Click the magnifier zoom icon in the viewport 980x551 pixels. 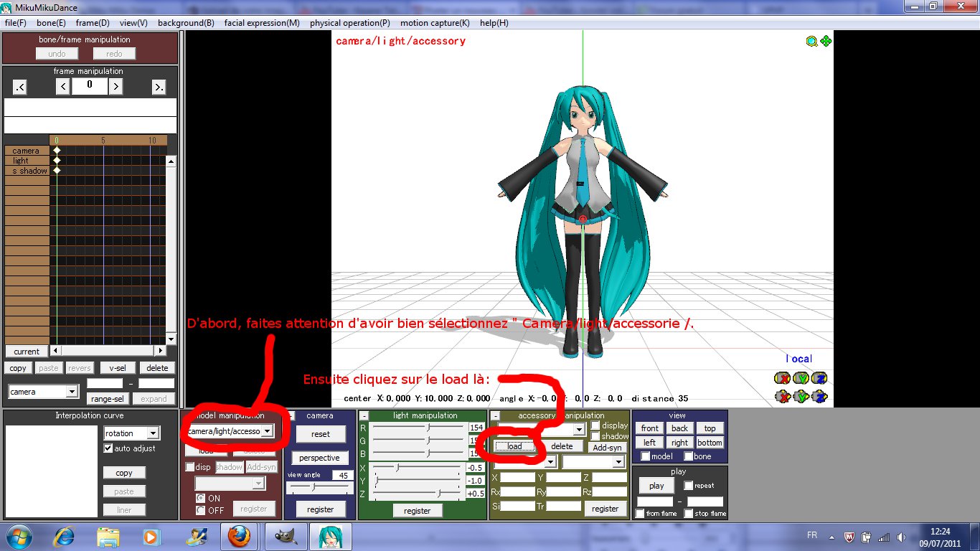tap(811, 42)
